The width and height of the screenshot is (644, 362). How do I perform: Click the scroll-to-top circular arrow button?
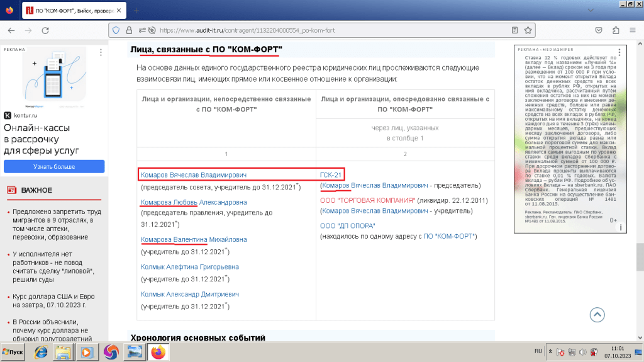click(x=597, y=315)
